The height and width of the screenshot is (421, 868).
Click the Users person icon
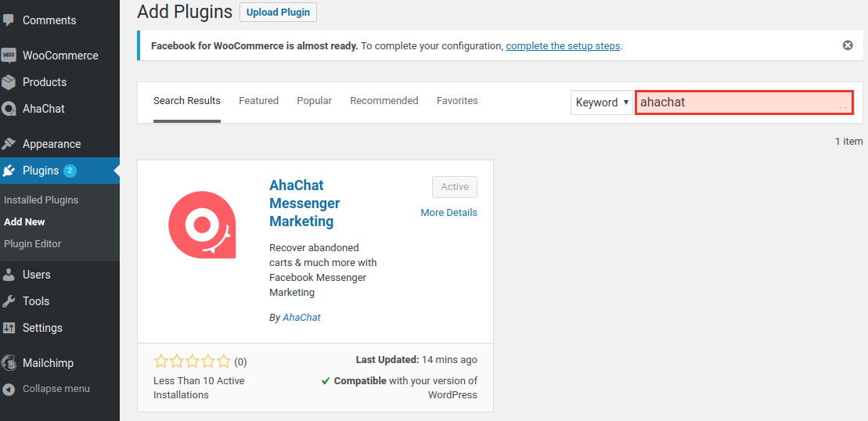pos(9,275)
